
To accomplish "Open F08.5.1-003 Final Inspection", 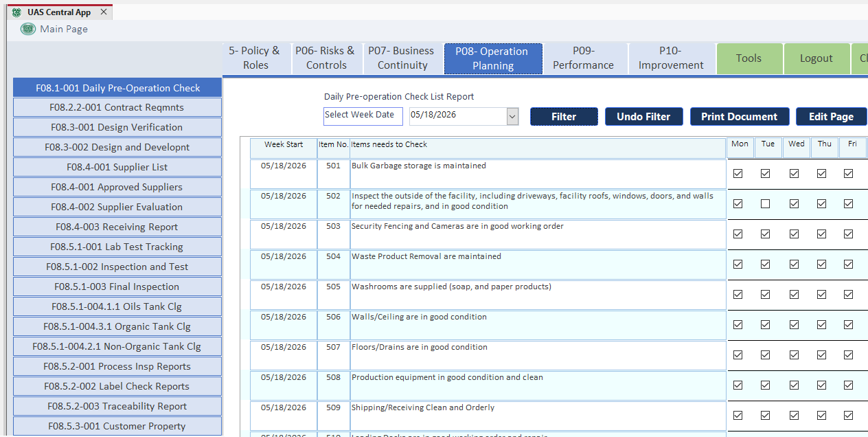I will [117, 287].
